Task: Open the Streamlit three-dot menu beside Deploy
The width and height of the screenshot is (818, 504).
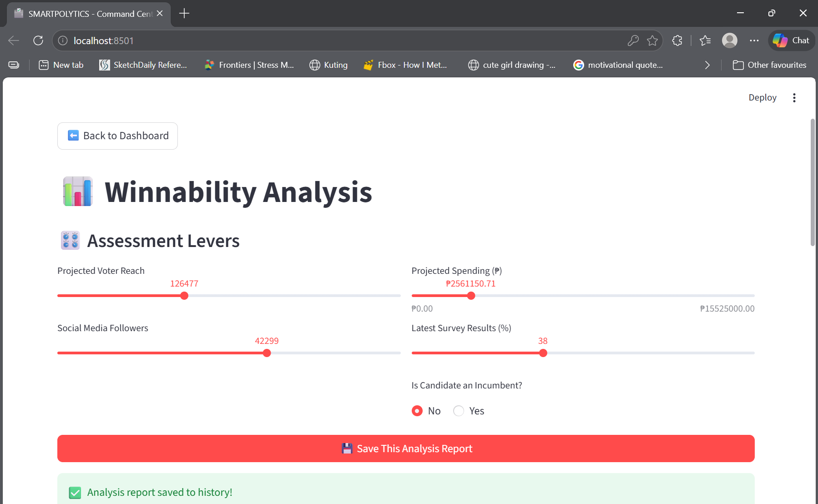Action: 794,97
